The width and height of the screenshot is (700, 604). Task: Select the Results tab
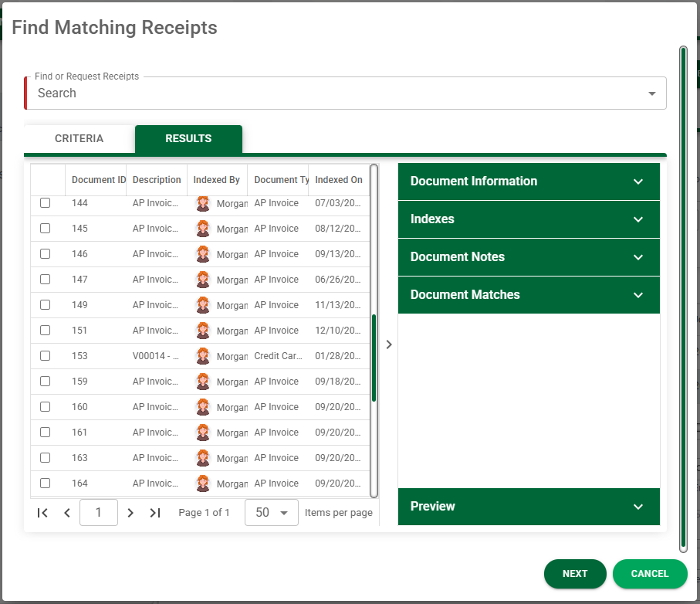pyautogui.click(x=188, y=138)
